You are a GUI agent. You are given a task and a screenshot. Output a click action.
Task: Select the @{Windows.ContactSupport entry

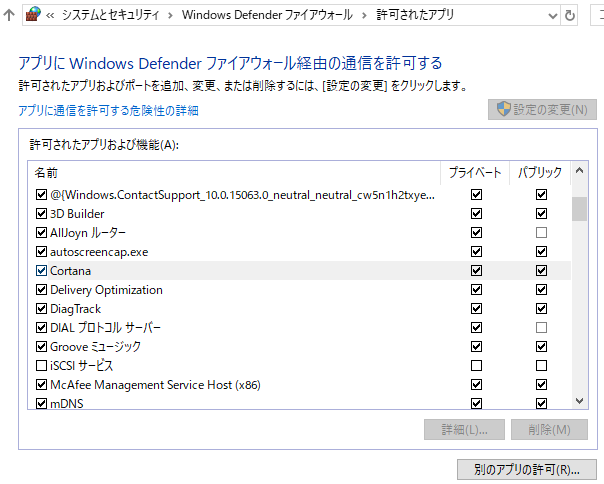tap(242, 195)
